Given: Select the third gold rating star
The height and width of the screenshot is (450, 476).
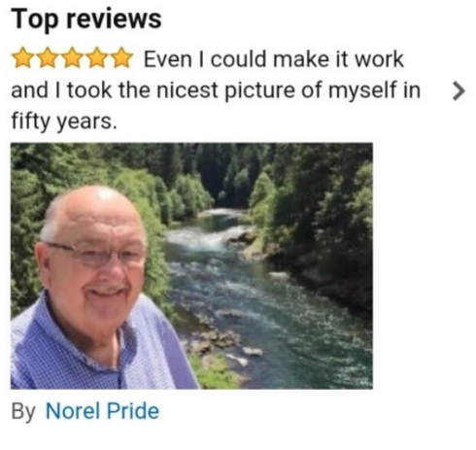Looking at the screenshot, I should click(72, 57).
